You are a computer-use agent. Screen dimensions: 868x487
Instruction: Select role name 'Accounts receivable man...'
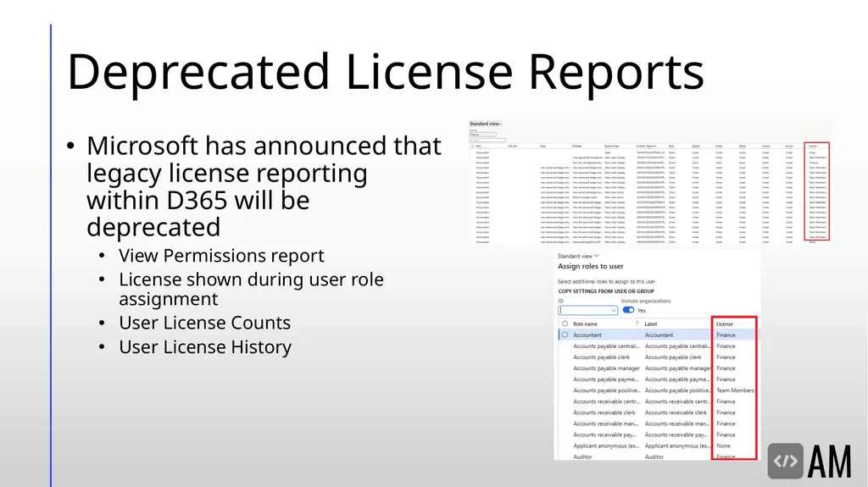pyautogui.click(x=605, y=423)
